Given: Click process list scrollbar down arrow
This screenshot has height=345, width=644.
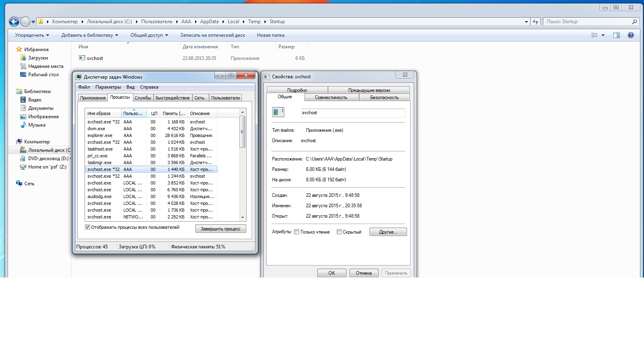Looking at the screenshot, I should pyautogui.click(x=243, y=218).
